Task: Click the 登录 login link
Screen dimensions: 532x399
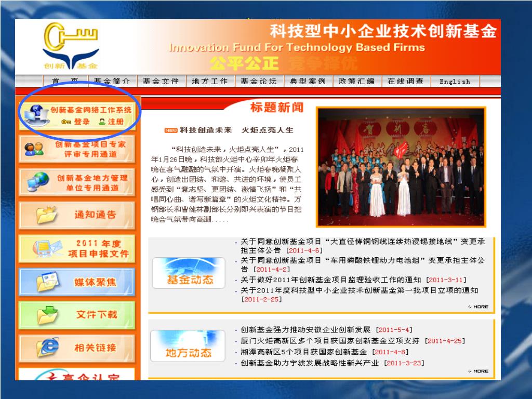Action: (82, 122)
